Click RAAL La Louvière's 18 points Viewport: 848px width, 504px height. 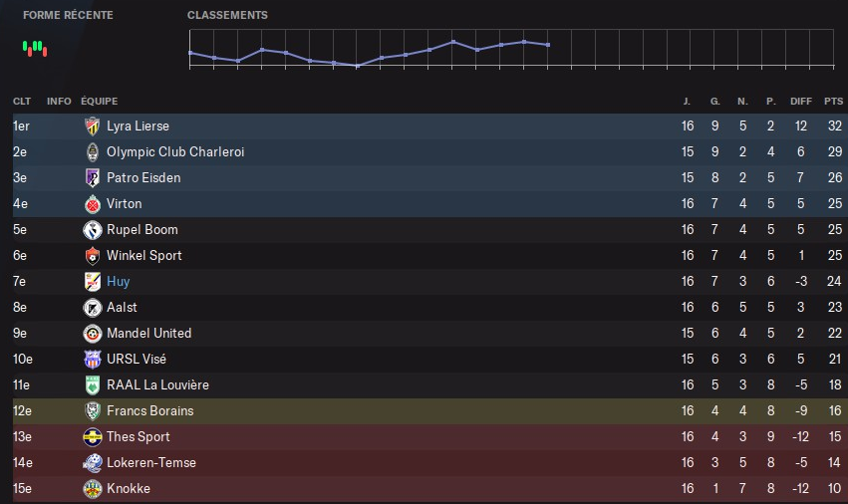click(836, 385)
